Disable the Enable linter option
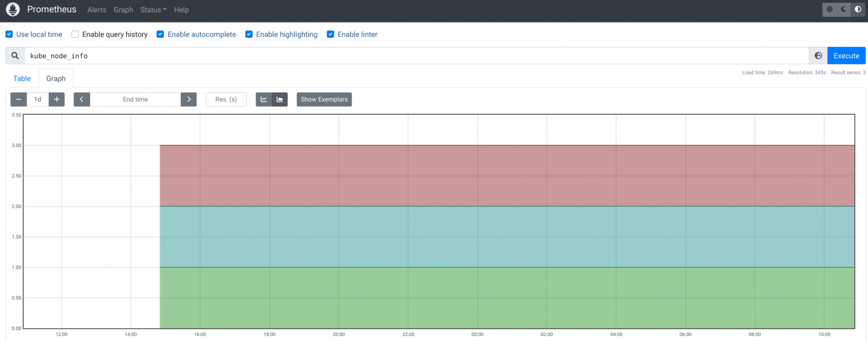 pos(331,34)
